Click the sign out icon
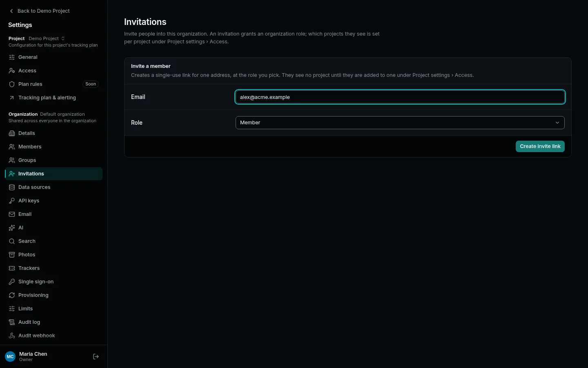Screen dimensions: 588x368 96,357
